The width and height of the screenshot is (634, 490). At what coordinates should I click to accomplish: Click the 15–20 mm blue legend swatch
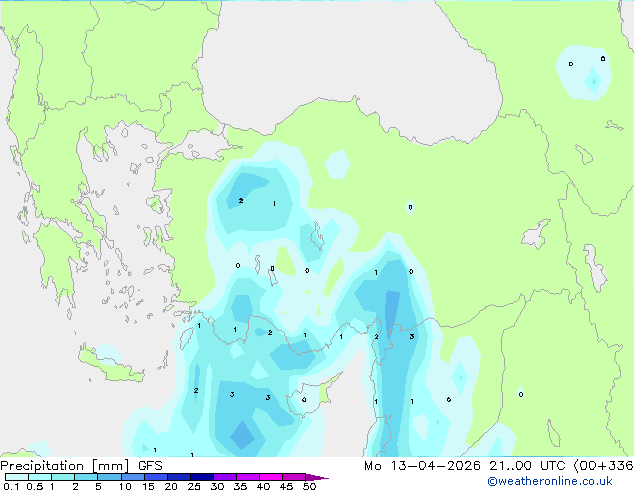tap(155, 477)
